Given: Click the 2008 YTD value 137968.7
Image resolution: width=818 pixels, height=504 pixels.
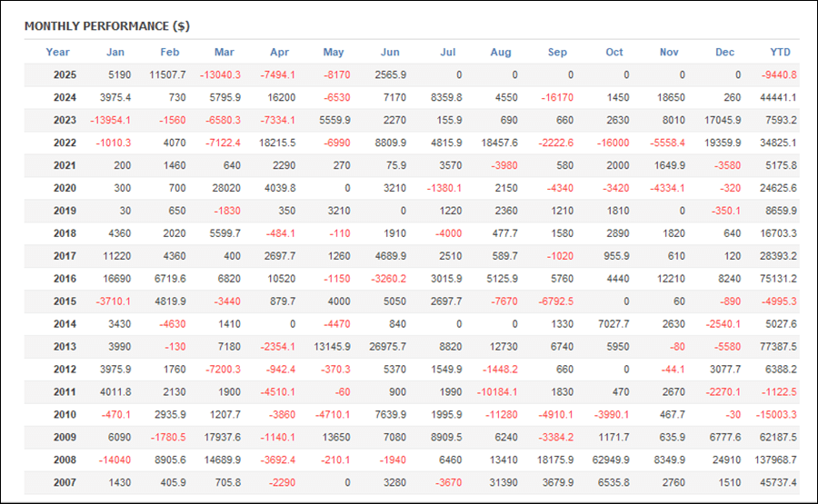Looking at the screenshot, I should 776,460.
